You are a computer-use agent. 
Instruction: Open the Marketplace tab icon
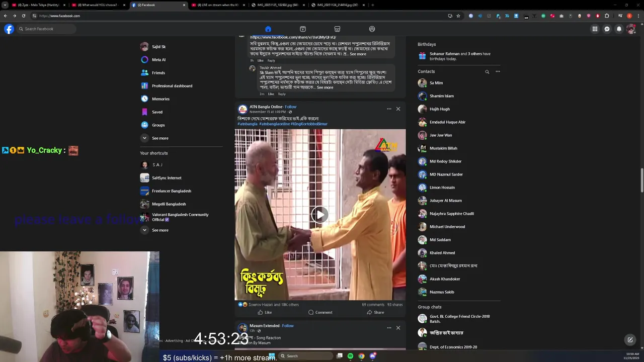338,29
